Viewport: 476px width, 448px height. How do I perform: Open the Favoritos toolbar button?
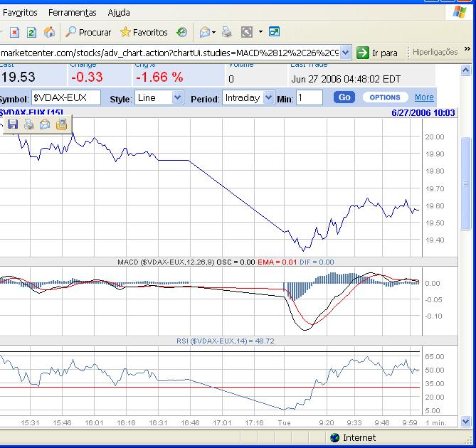tap(144, 32)
